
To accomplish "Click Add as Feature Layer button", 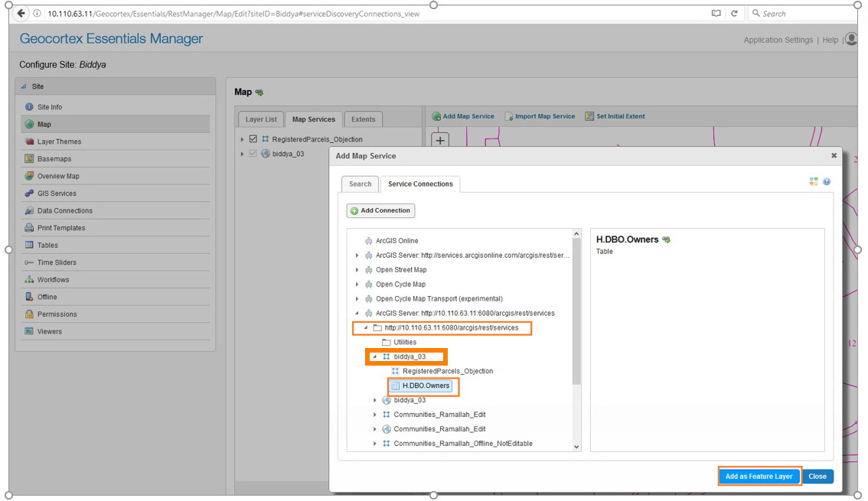I will click(x=759, y=476).
